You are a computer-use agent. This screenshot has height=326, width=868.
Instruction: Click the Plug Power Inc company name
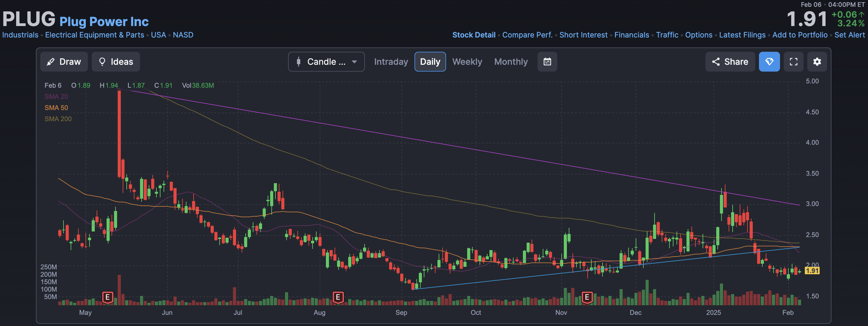pyautogui.click(x=104, y=22)
